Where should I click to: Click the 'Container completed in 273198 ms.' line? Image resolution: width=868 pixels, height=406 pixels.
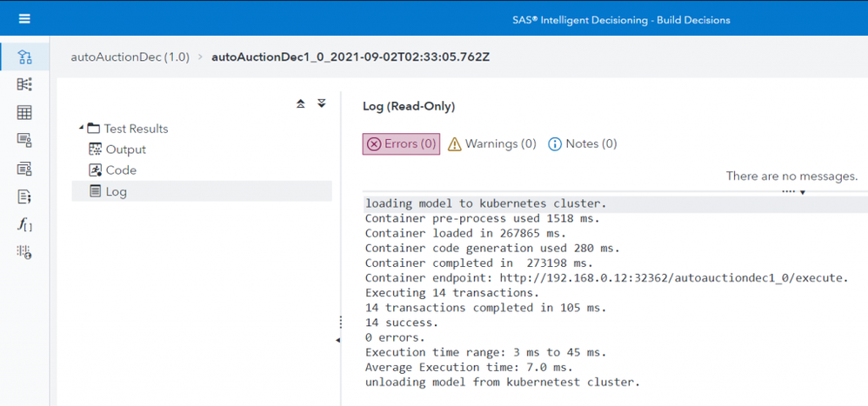479,263
